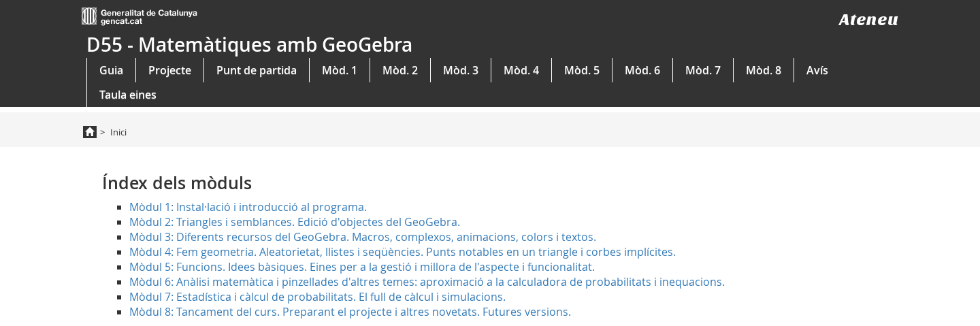This screenshot has width=980, height=326.
Task: Click the Ateneu logo
Action: point(868,20)
